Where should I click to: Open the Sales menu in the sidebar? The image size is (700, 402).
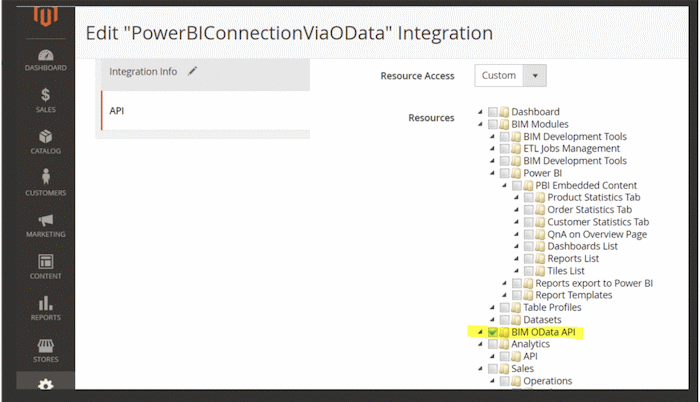[46, 100]
